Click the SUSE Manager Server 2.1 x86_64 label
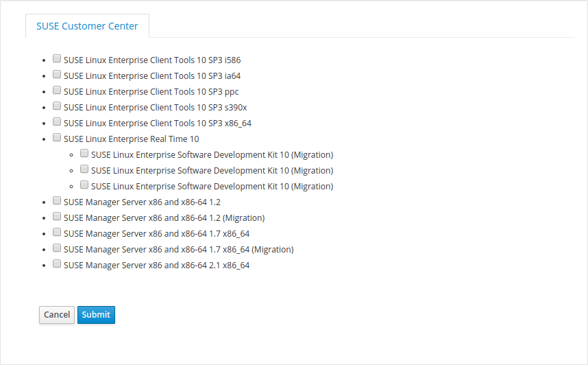The width and height of the screenshot is (588, 365). (156, 265)
